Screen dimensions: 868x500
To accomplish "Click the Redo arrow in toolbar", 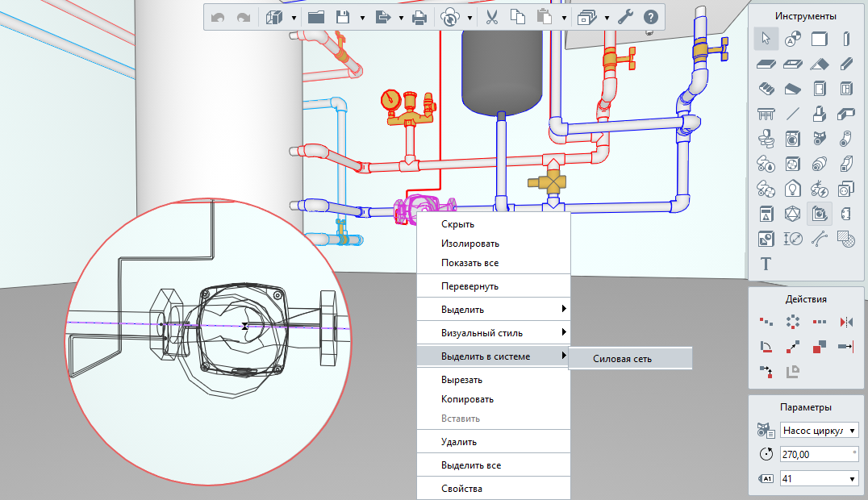I will 243,18.
